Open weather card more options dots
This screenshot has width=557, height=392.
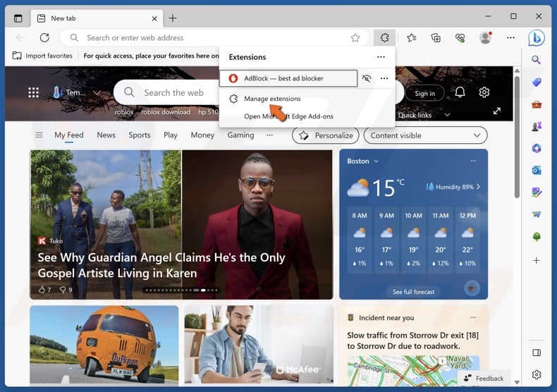click(x=473, y=161)
